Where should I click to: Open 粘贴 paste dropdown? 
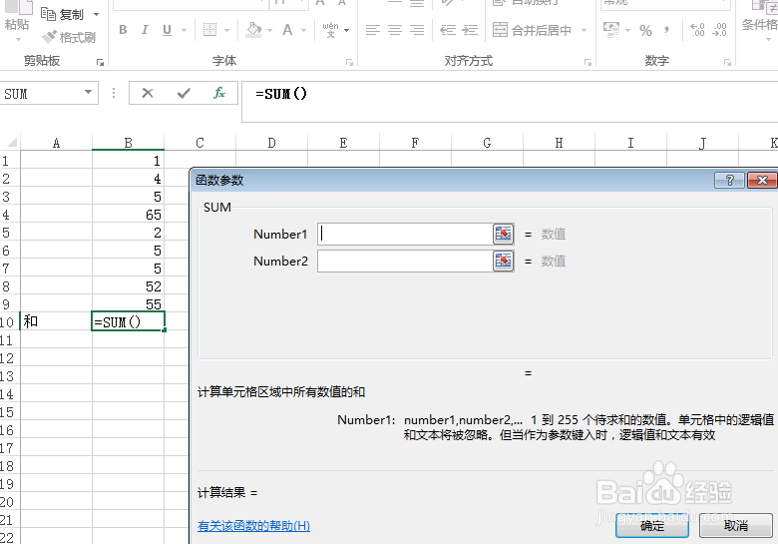click(x=17, y=39)
